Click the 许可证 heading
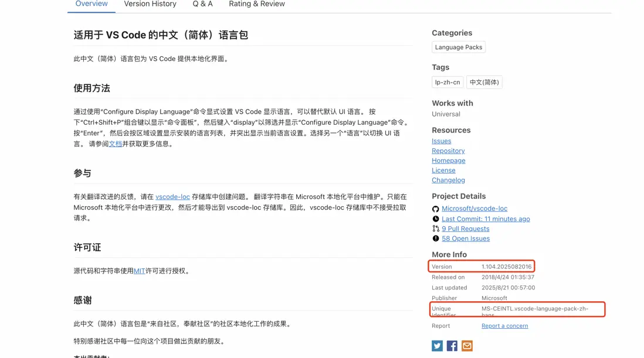 [87, 248]
